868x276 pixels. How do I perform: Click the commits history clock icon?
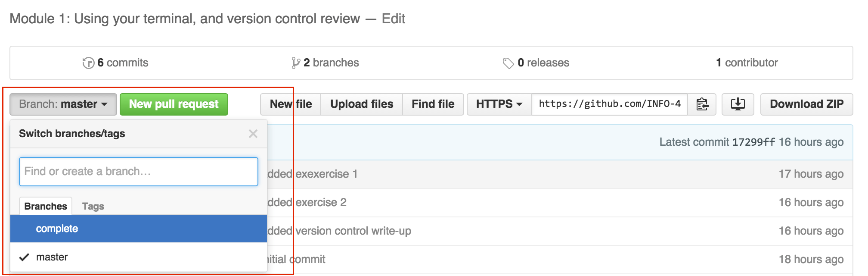click(x=88, y=63)
